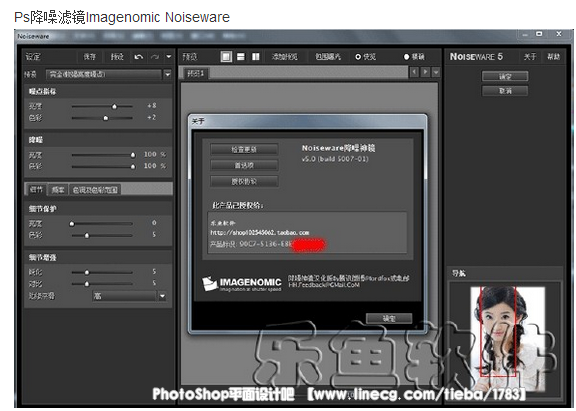
Task: Close the Noiseware window
Action: pyautogui.click(x=559, y=34)
